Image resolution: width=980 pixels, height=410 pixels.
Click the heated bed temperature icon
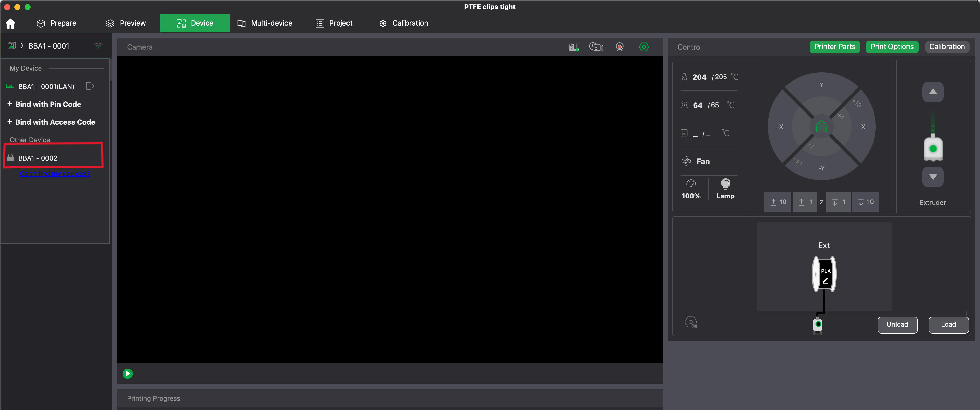click(x=684, y=105)
